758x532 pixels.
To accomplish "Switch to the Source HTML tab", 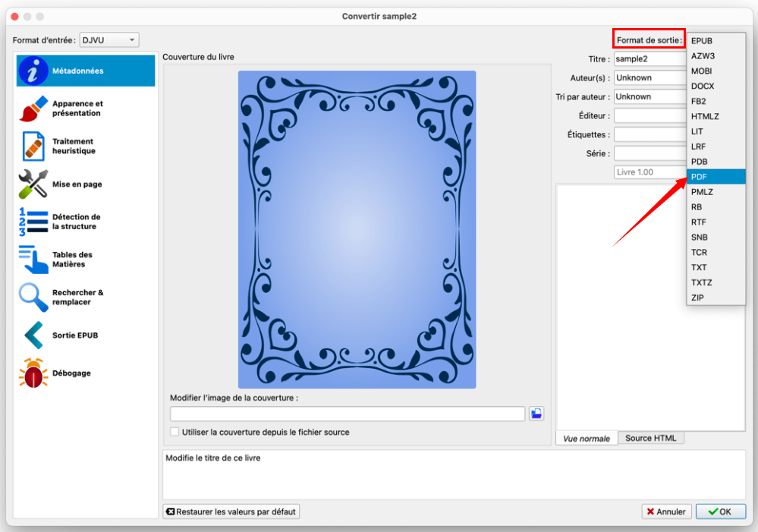I will coord(651,438).
